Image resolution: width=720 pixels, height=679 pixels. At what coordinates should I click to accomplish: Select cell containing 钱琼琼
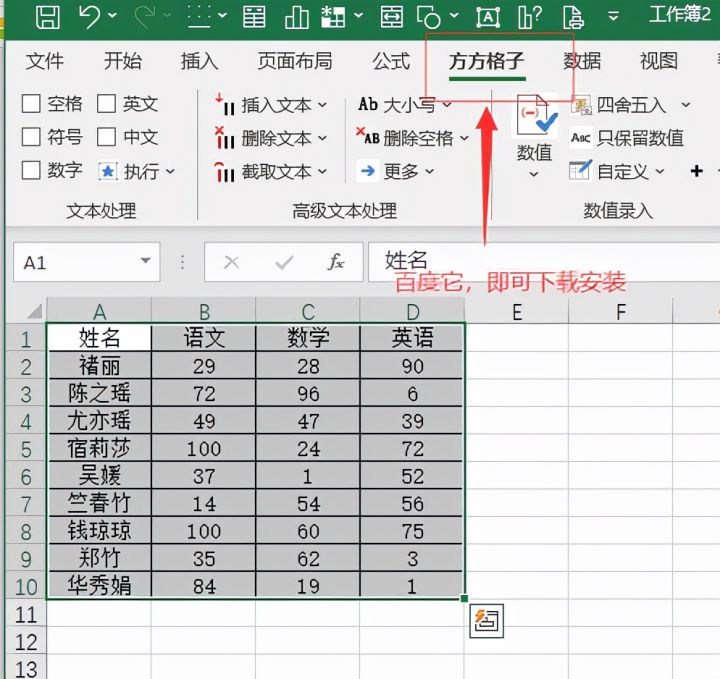point(99,531)
